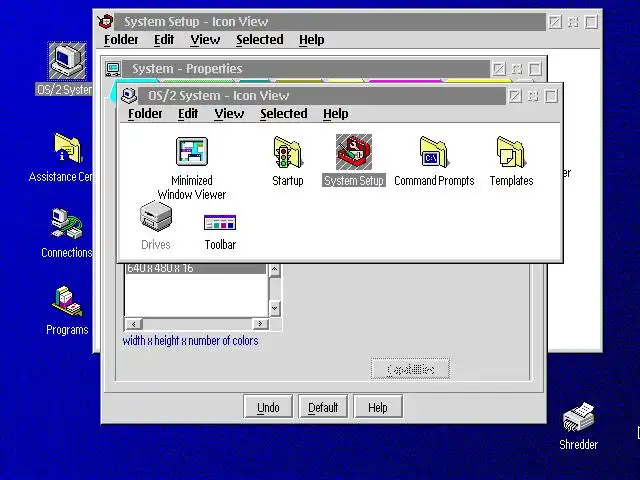This screenshot has width=640, height=480.
Task: Open the Command Prompts folder
Action: pos(434,152)
